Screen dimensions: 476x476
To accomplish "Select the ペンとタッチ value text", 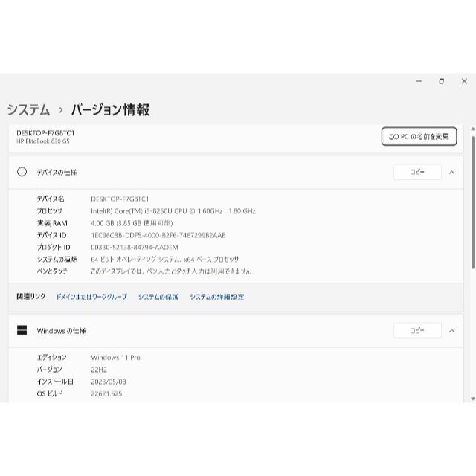I will coord(171,271).
